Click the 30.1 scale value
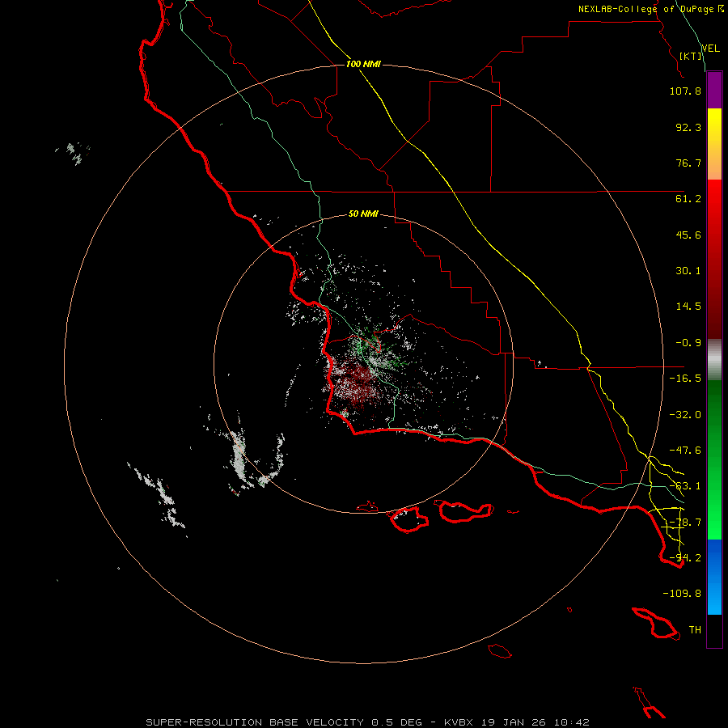Viewport: 728px width, 728px height. click(688, 271)
